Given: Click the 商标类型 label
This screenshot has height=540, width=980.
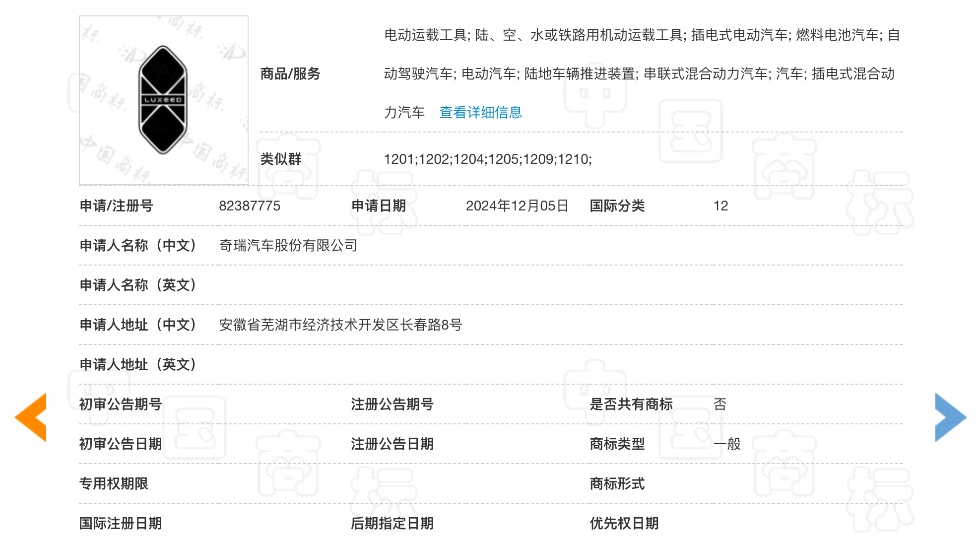Looking at the screenshot, I should (617, 444).
